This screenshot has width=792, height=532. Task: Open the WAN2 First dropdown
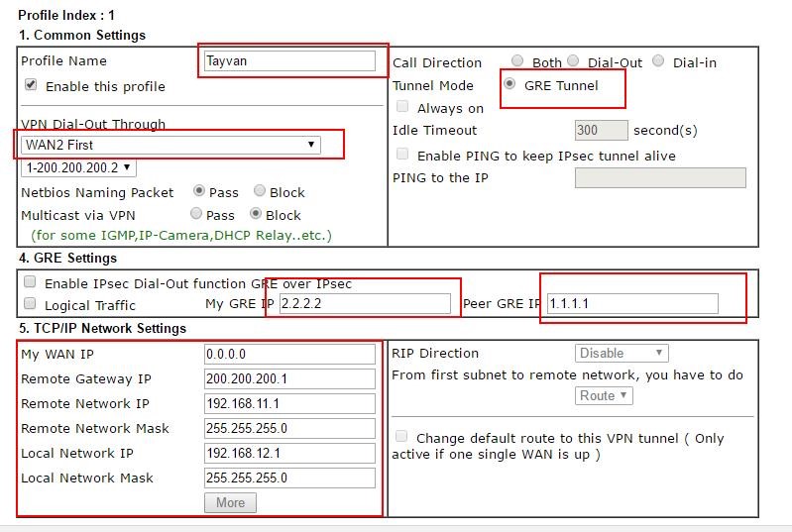pyautogui.click(x=170, y=145)
